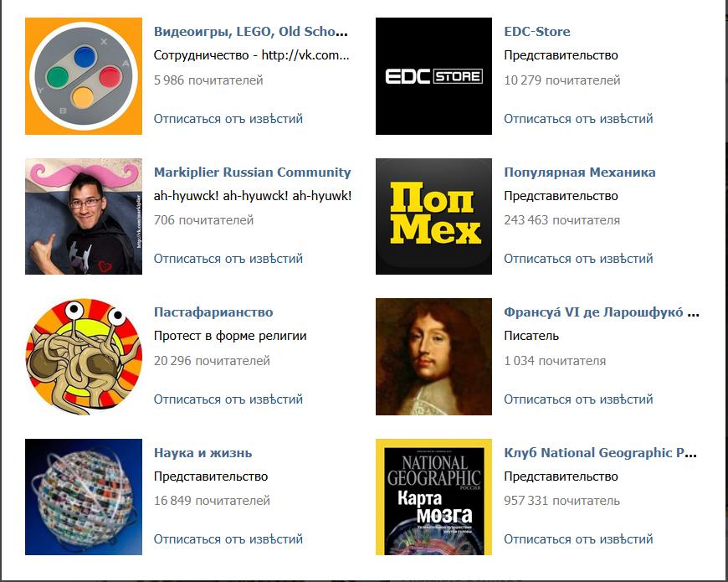Open the Видеоигры, LEGO, Old School group title
This screenshot has height=582, width=728.
251,32
